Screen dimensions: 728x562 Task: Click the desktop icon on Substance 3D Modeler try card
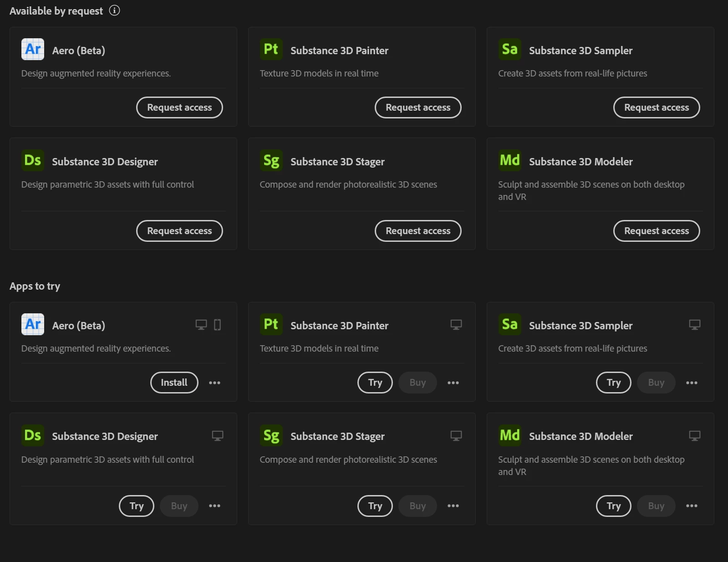695,436
